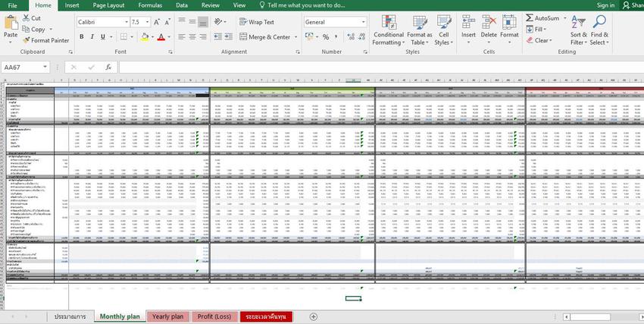
Task: Switch to the Review tab
Action: [x=211, y=5]
